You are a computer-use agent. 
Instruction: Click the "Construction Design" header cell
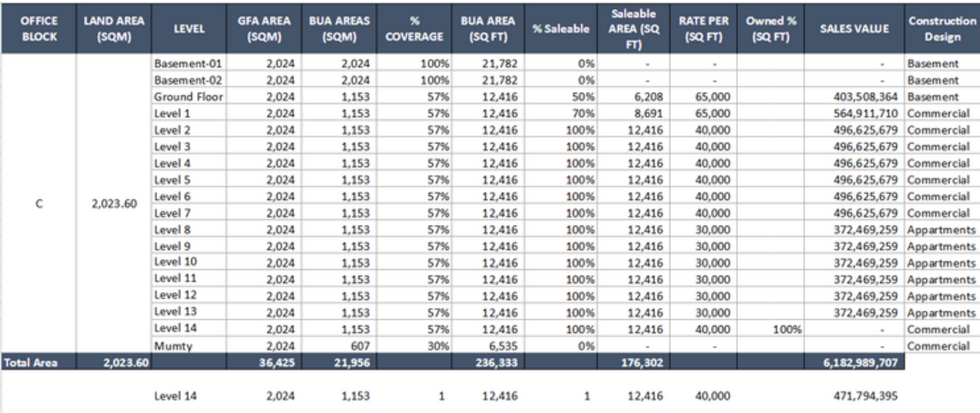[942, 29]
